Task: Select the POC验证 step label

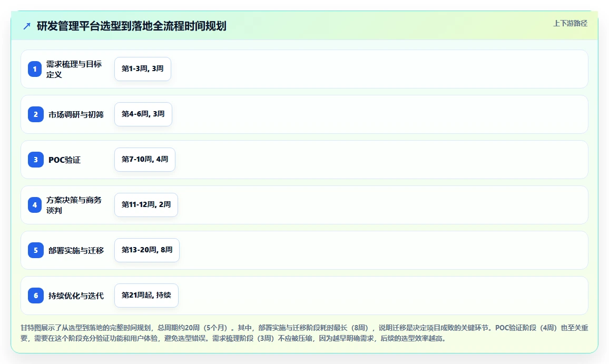Action: tap(64, 160)
